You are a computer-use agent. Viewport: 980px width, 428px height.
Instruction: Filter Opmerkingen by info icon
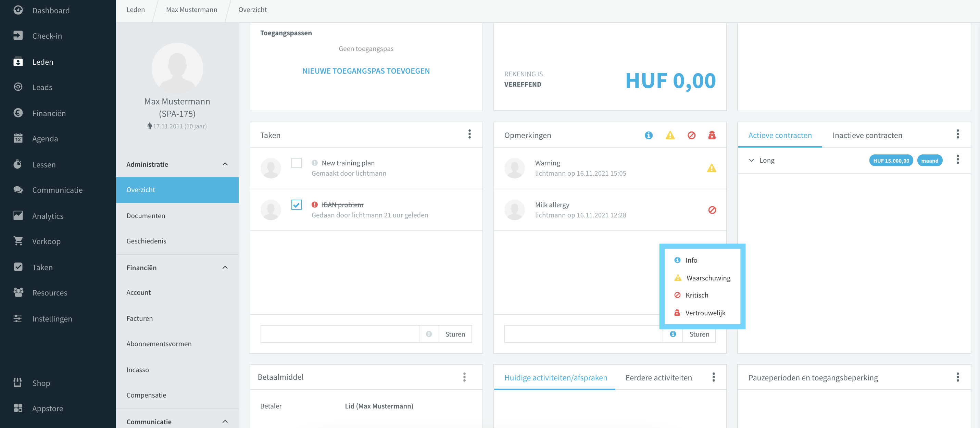pyautogui.click(x=649, y=135)
